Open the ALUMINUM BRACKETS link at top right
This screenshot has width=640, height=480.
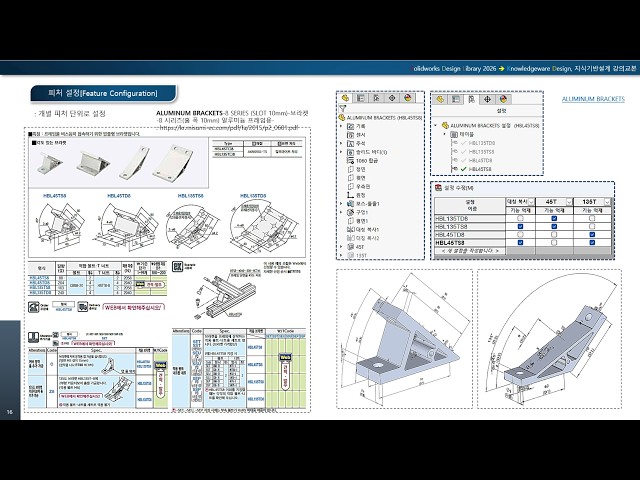[x=593, y=99]
